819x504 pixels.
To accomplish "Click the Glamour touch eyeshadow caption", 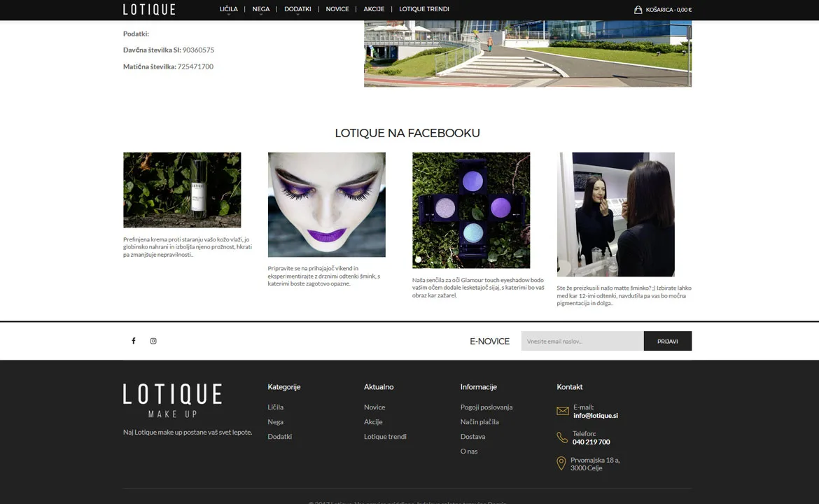I will pyautogui.click(x=478, y=288).
